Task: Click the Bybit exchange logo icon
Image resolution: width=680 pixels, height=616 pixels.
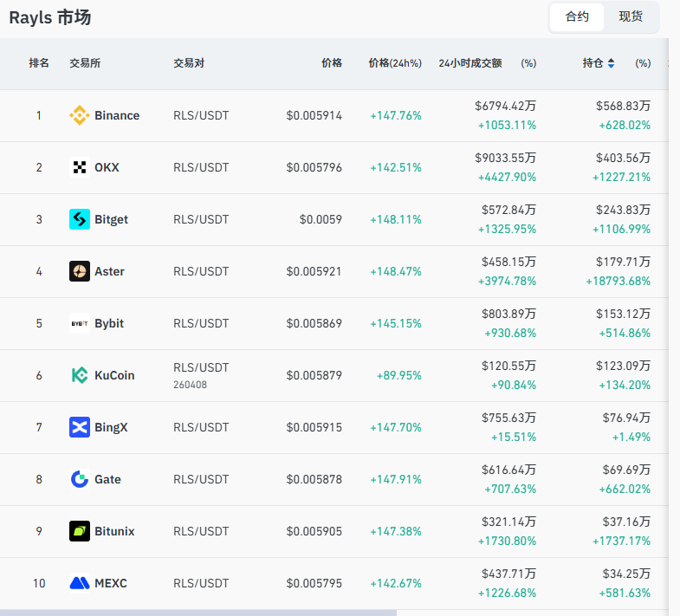Action: (x=80, y=324)
